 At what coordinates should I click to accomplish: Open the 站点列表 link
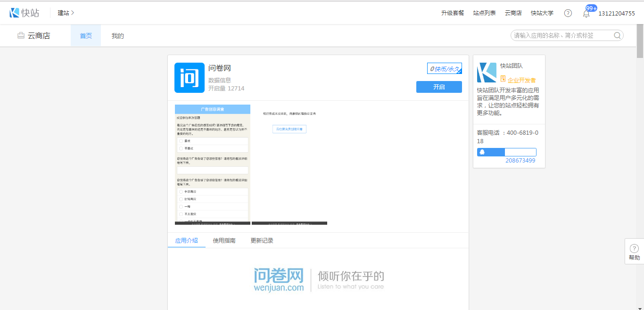pyautogui.click(x=484, y=13)
